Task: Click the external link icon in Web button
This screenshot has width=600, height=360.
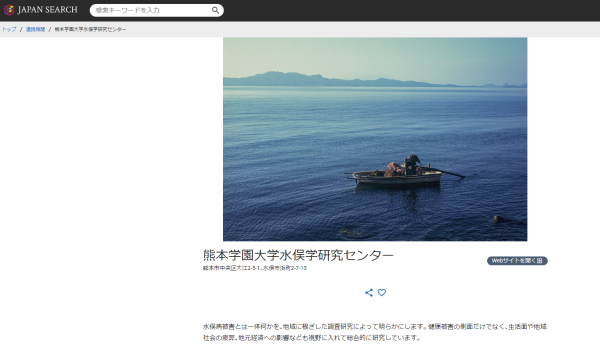Action: point(540,261)
